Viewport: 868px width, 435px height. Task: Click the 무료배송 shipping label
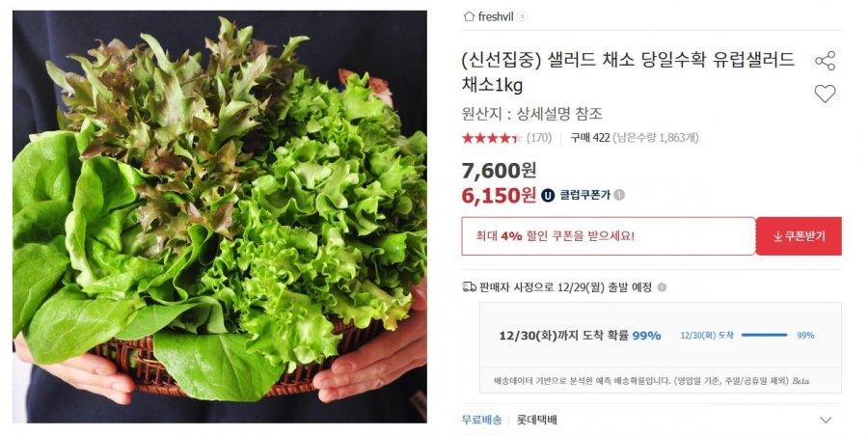coord(481,421)
